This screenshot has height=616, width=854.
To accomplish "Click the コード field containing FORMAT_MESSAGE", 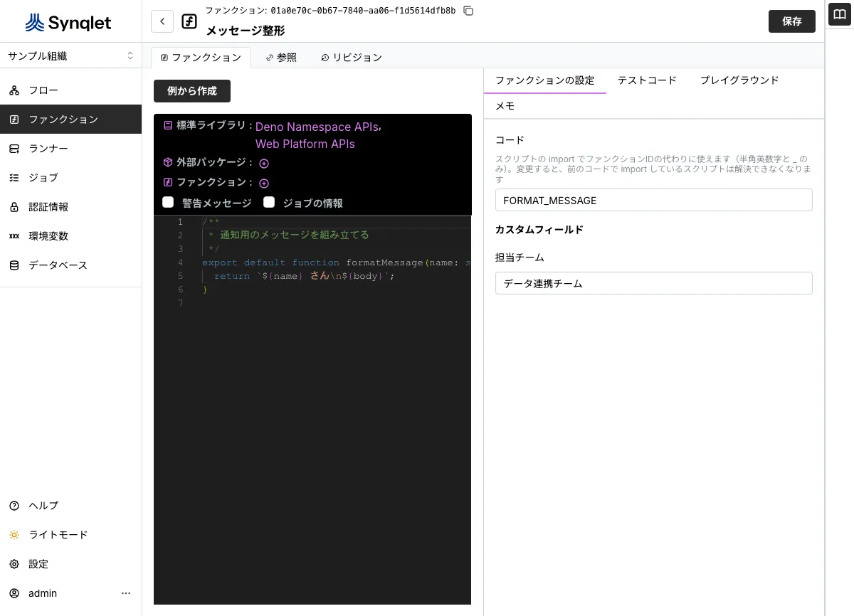I will click(653, 200).
